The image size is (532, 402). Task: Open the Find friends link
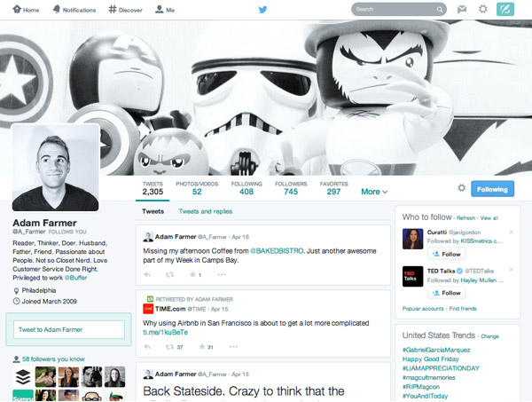(463, 309)
